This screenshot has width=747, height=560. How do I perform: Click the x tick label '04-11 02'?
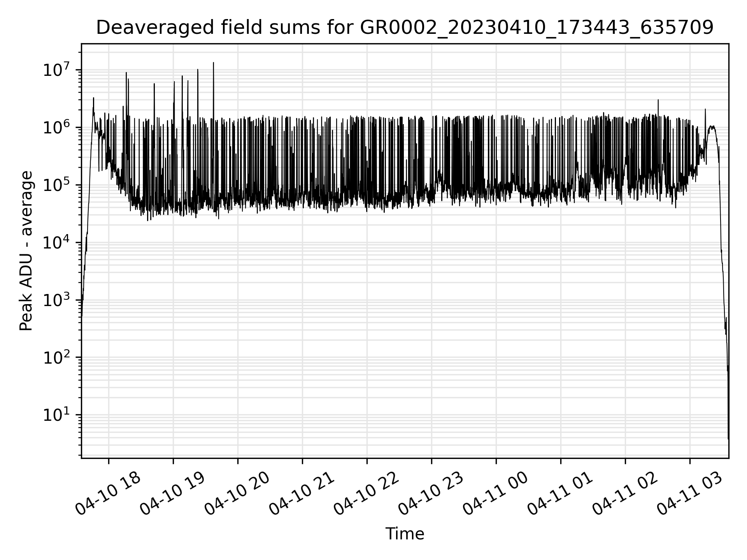pos(624,493)
